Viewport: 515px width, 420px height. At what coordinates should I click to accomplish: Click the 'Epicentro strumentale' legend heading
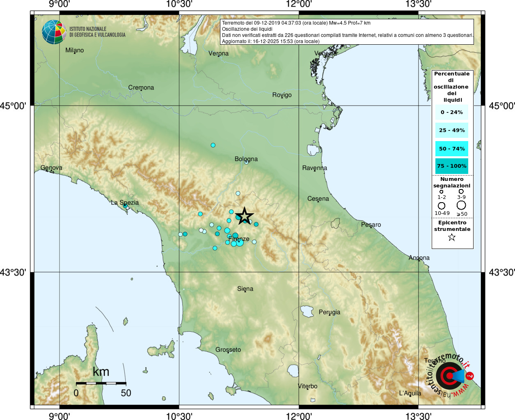(452, 226)
